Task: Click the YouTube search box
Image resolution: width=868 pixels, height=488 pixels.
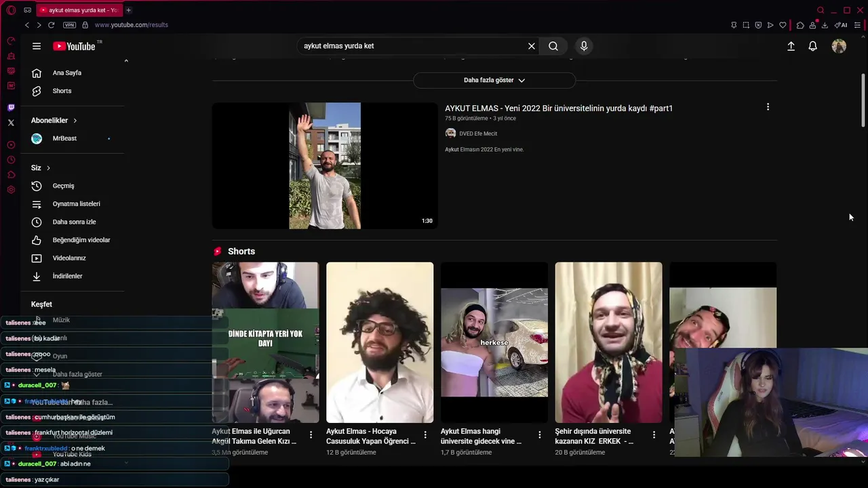Action: click(414, 46)
